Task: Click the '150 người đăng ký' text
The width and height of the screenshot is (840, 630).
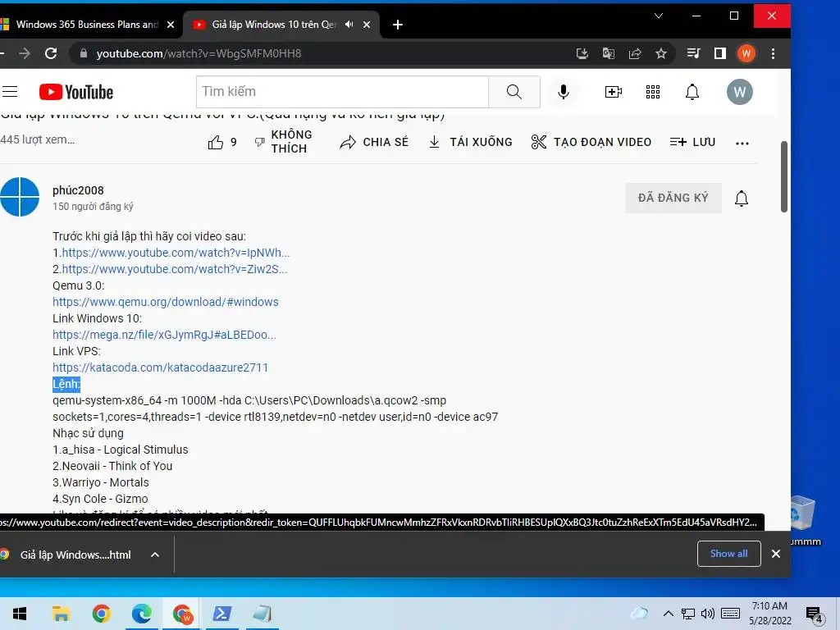Action: click(x=93, y=207)
